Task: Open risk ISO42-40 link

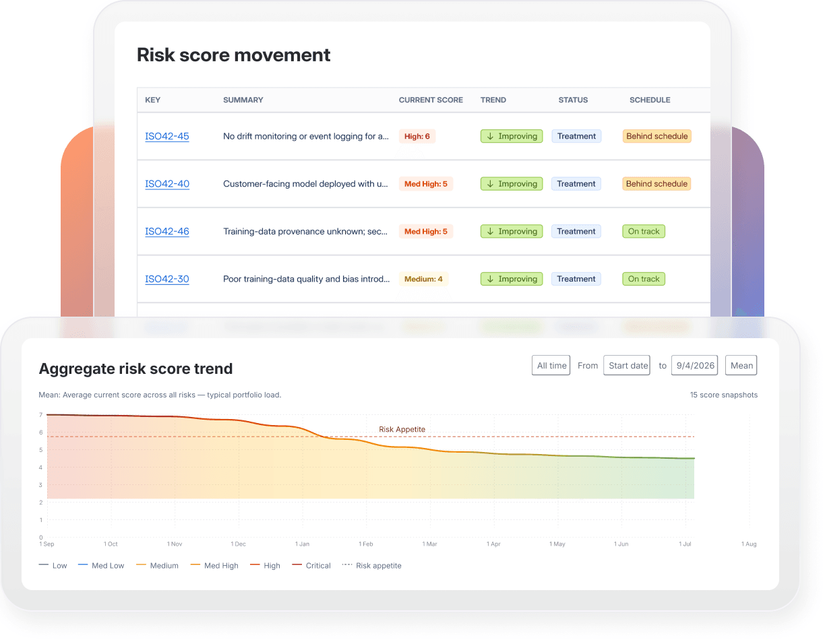Action: (x=167, y=184)
